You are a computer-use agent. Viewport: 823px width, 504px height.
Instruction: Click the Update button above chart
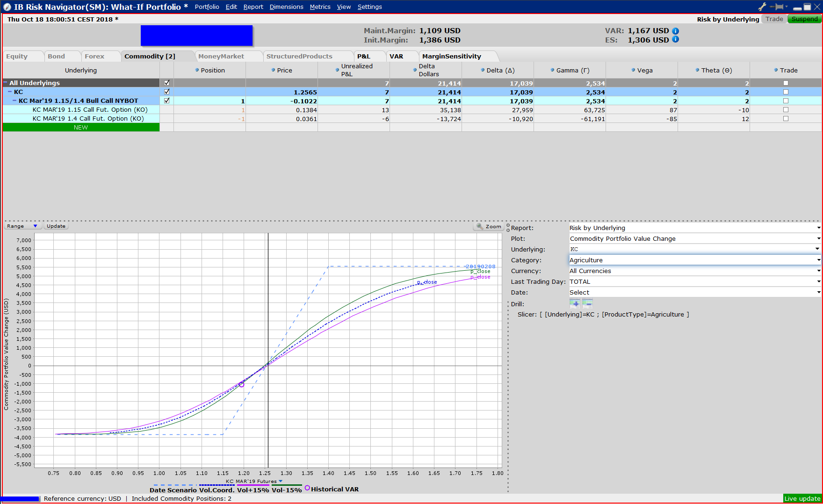tap(56, 226)
